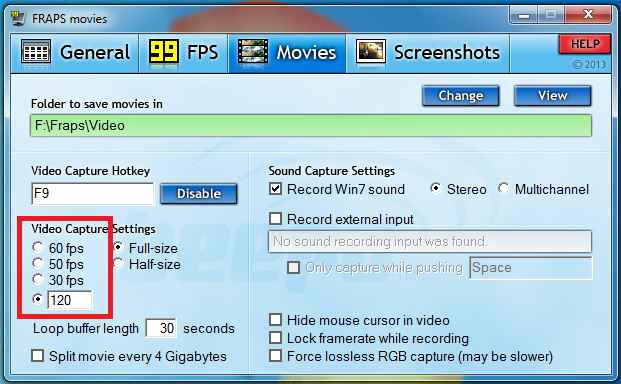Click the F:\Fraps\Video folder path field
This screenshot has height=384, width=621.
point(311,125)
